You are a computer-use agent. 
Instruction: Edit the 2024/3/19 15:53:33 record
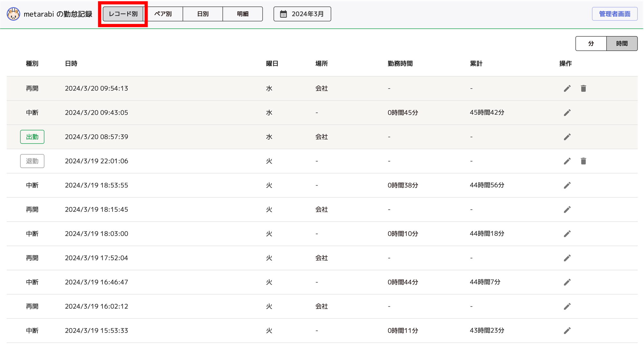[567, 331]
